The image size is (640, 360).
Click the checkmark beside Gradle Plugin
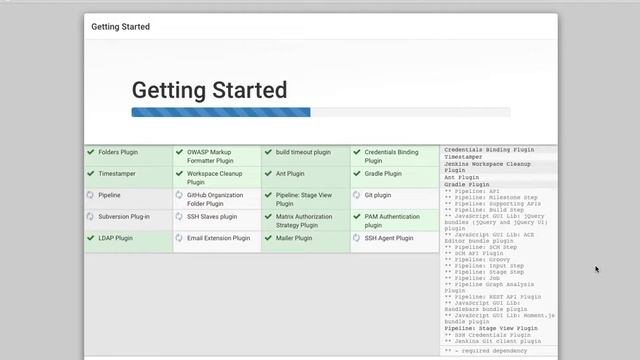(357, 173)
